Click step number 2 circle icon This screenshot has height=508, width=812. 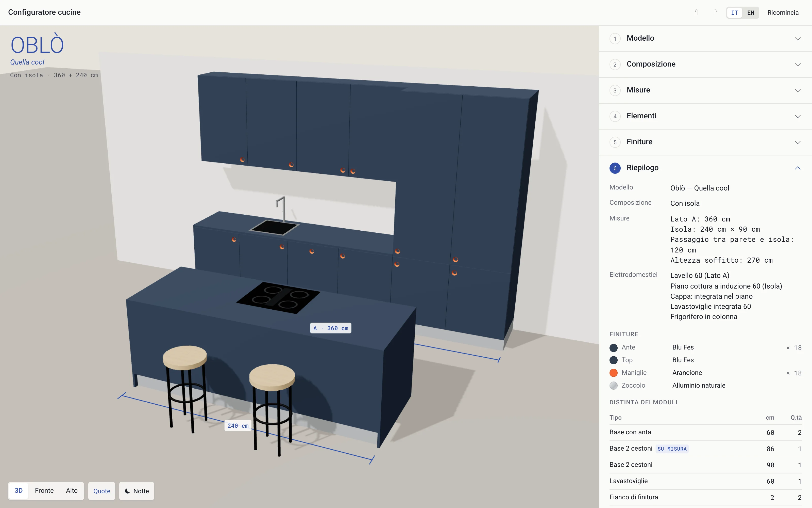tap(615, 65)
